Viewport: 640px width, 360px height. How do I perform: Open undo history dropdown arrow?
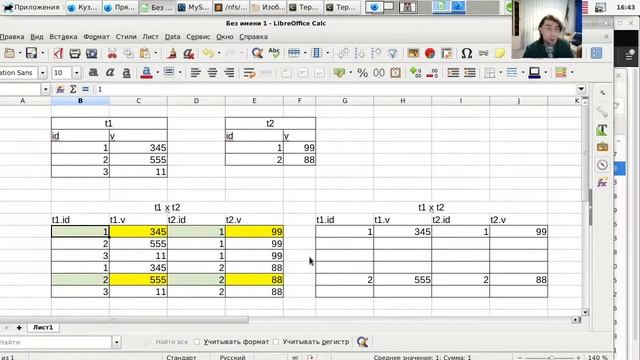[219, 53]
